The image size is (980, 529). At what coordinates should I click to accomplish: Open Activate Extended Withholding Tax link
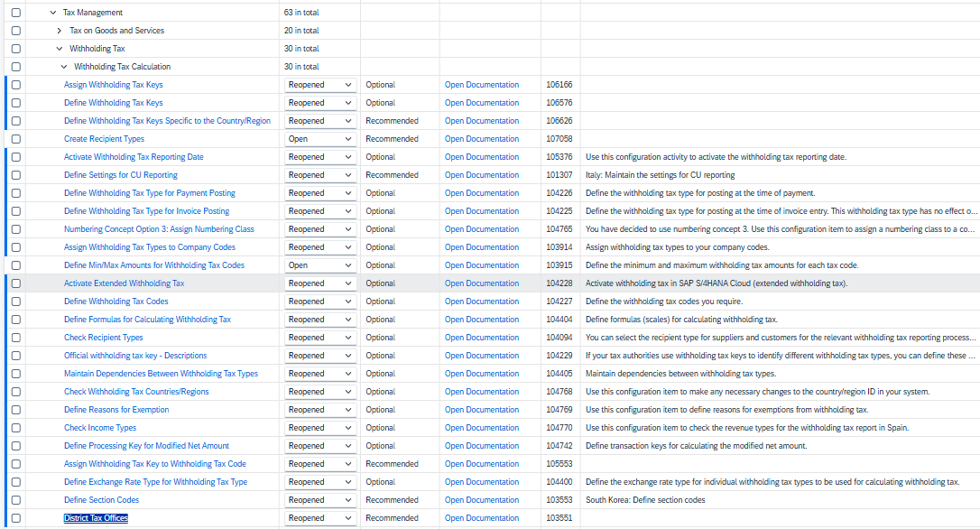point(124,283)
